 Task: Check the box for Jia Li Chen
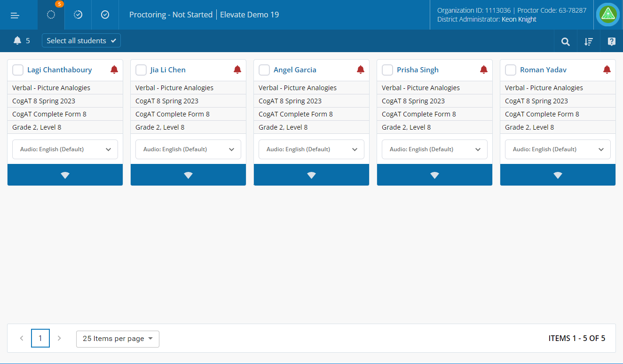pyautogui.click(x=141, y=70)
